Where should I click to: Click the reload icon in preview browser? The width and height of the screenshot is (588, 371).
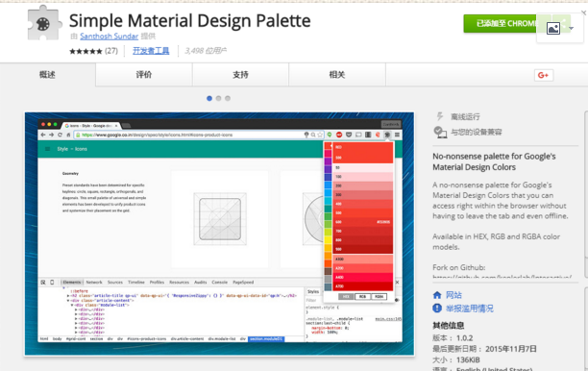[60, 135]
